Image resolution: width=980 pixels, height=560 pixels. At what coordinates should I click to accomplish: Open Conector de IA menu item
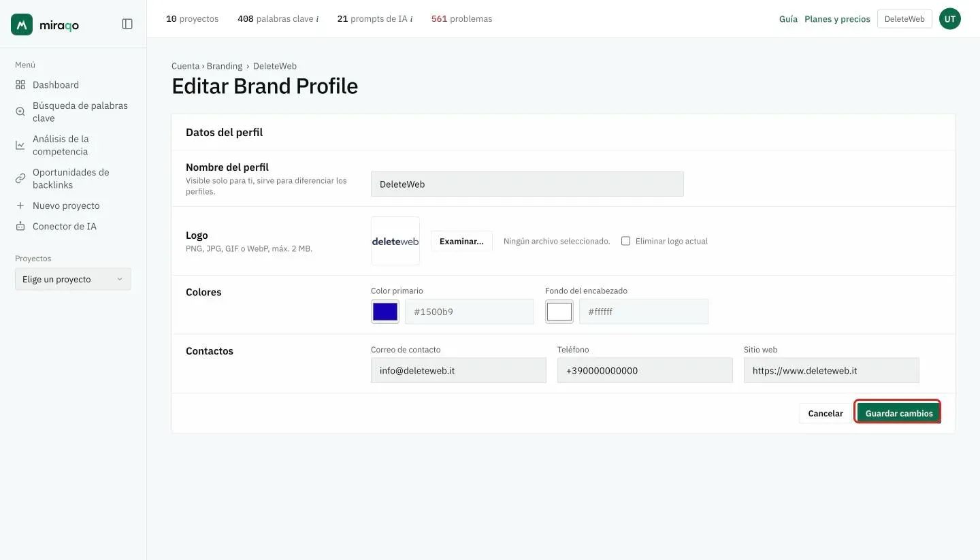(x=65, y=227)
